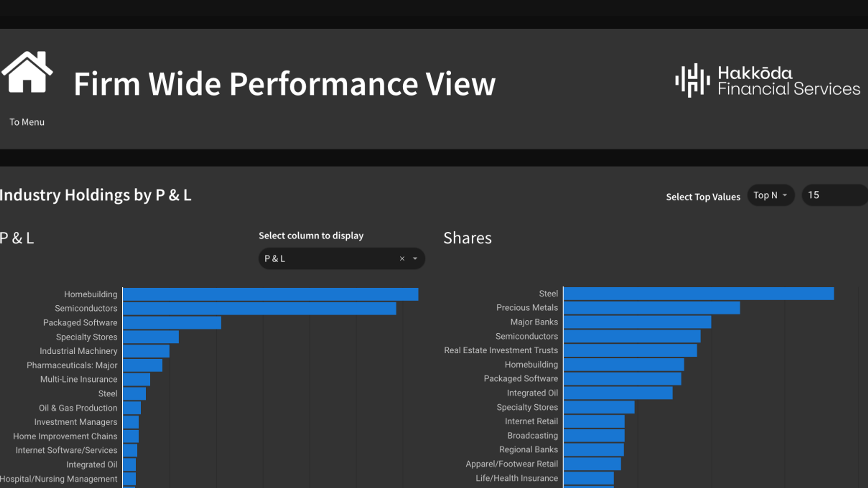Click the 'Hospital/Nursing Management' label
Viewport: 868px width, 488px height.
59,479
